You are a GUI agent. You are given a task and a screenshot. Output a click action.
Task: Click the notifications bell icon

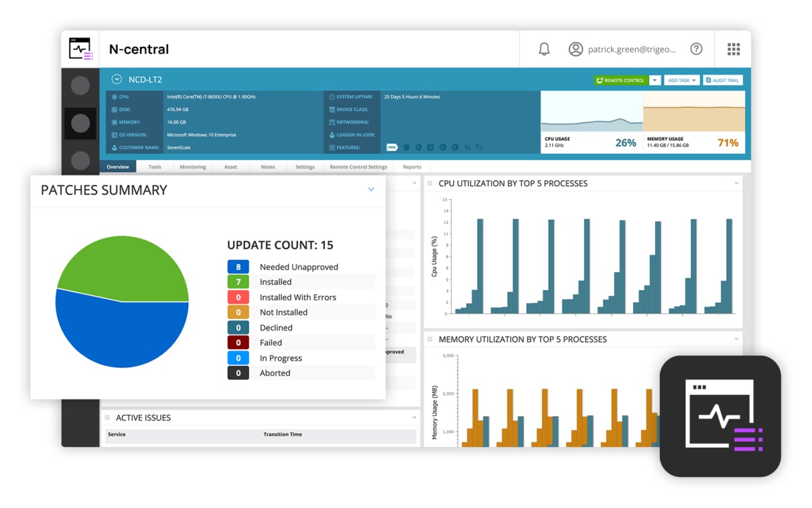(x=544, y=49)
